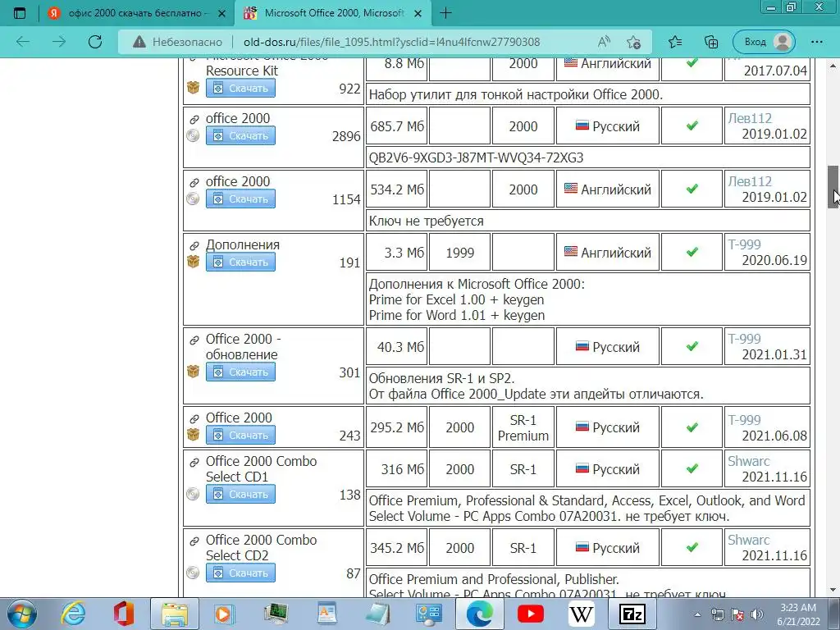The image size is (840, 630).
Task: Click the address bar URL old-dos.ru
Action: pos(391,42)
